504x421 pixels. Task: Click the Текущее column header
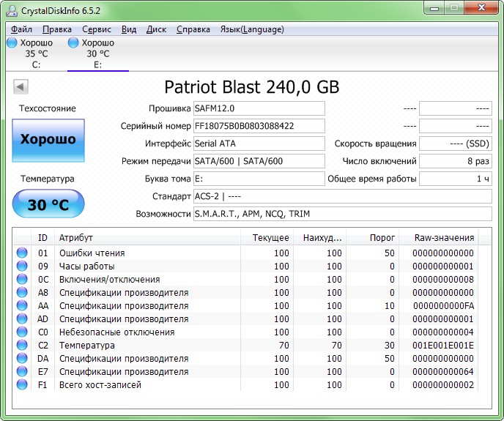[267, 238]
